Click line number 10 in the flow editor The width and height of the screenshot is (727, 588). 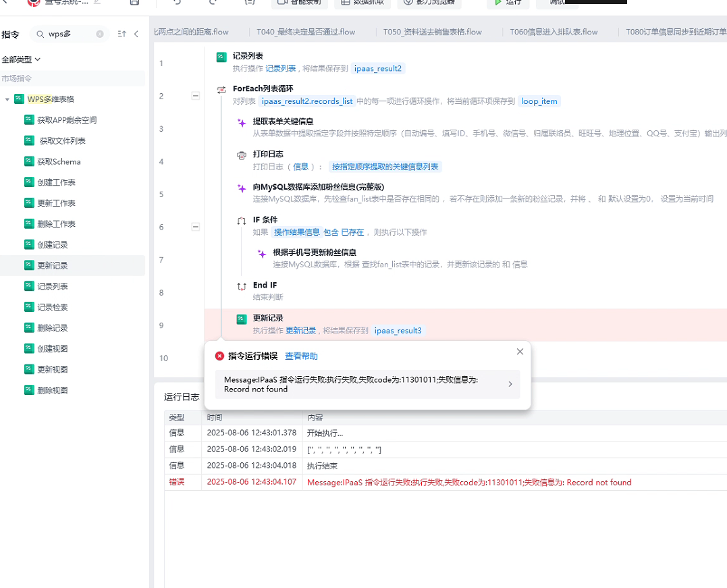[x=163, y=358]
